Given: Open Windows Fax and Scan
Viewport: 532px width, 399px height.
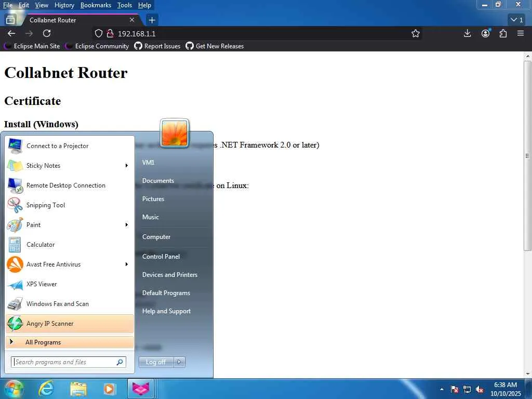Looking at the screenshot, I should 70,303.
